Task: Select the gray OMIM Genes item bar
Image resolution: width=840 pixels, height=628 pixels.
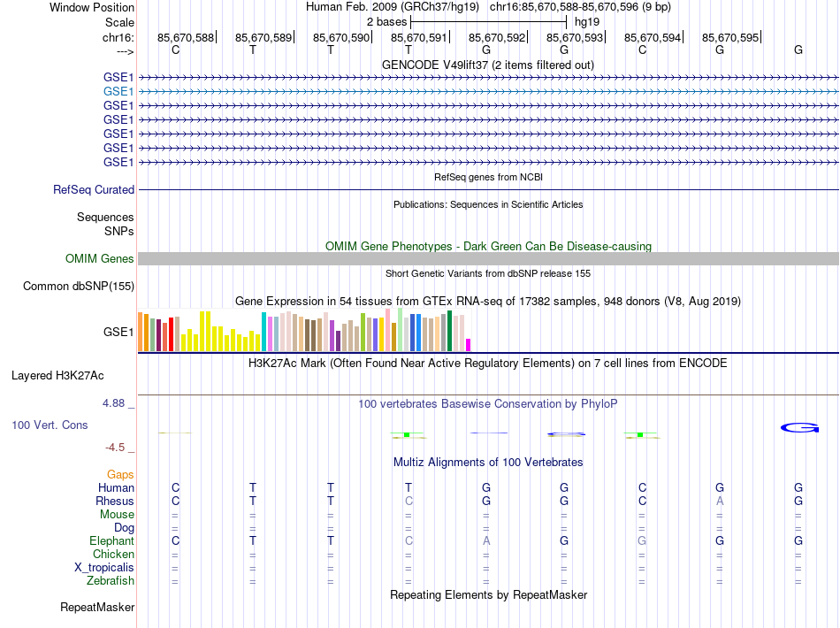Action: pos(488,258)
